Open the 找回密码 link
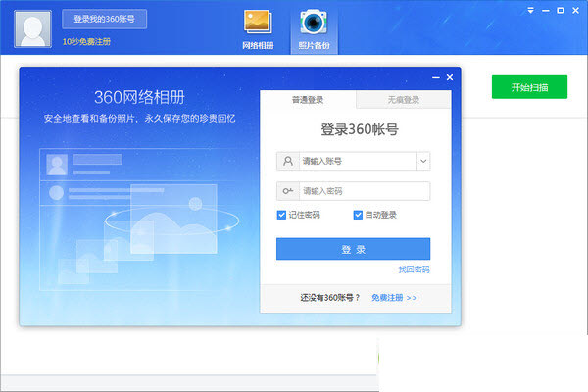 pyautogui.click(x=414, y=269)
